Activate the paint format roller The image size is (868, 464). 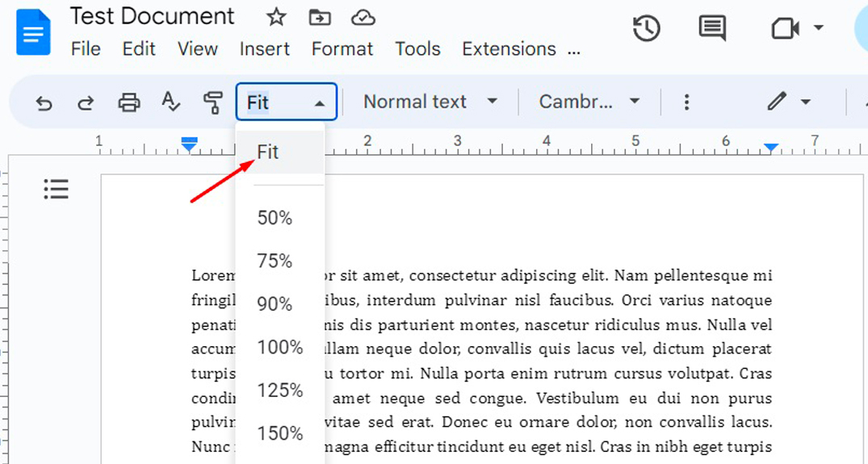(x=212, y=102)
